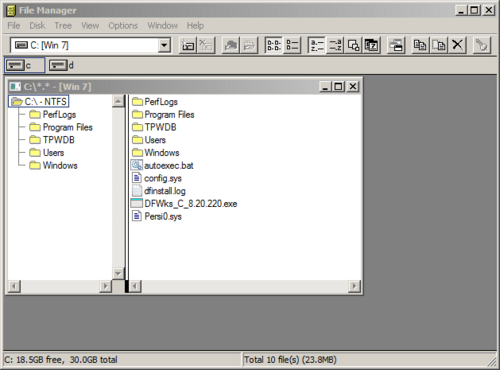This screenshot has height=370, width=500.
Task: Click the file list horizontal right arrow
Action: (x=354, y=286)
